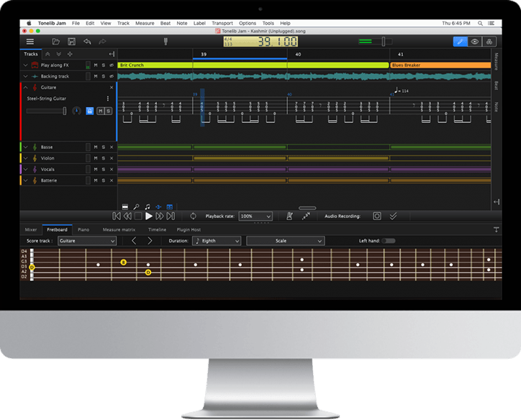Open the Measure menu
Viewport: 521px width, 420px height.
(x=145, y=23)
